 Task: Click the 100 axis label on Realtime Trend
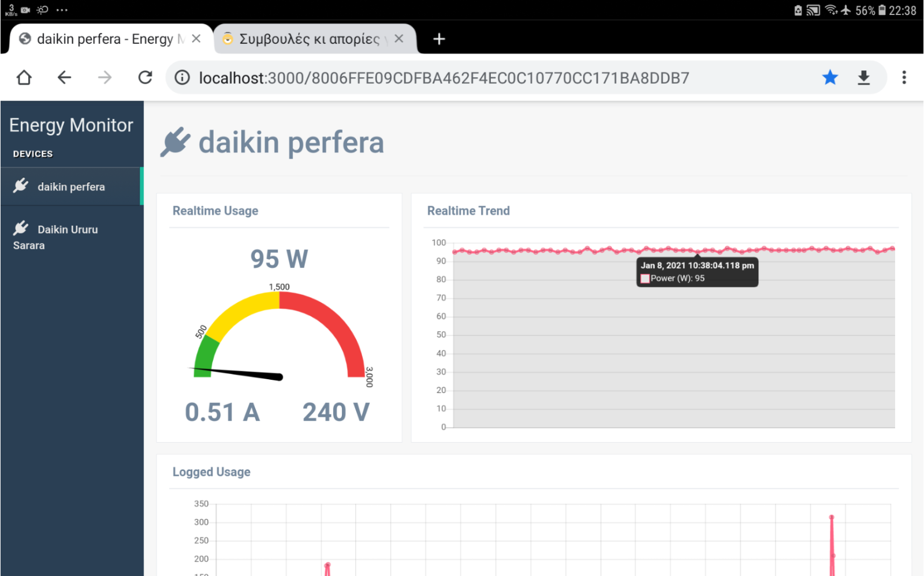(439, 242)
